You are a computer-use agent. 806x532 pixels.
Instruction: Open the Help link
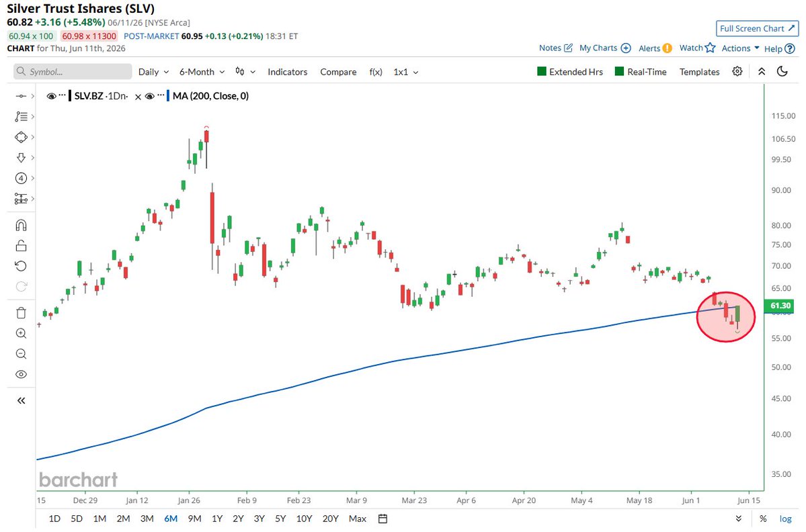coord(779,49)
